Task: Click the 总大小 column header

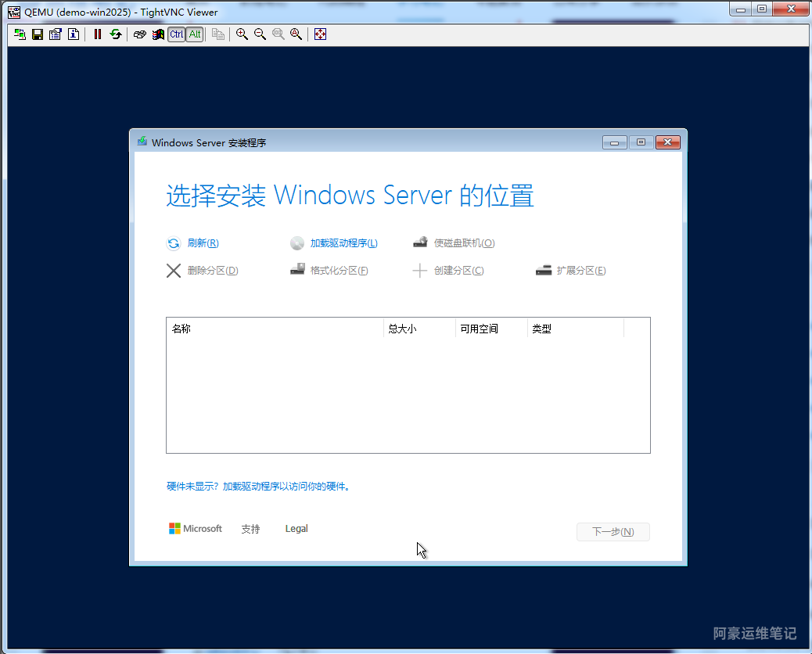Action: tap(402, 329)
